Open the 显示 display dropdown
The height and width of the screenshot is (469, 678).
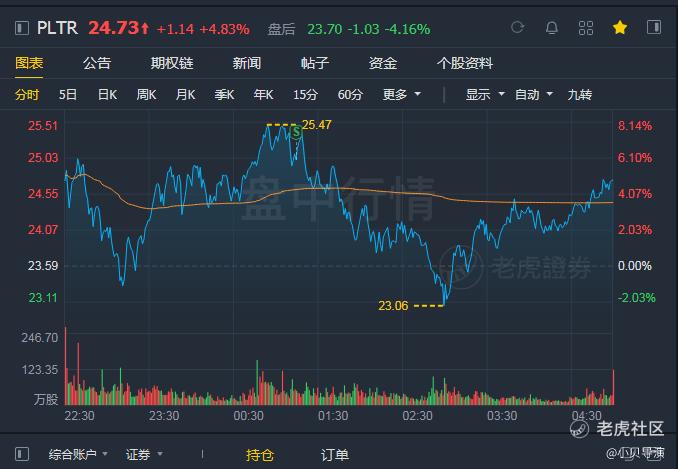(485, 94)
